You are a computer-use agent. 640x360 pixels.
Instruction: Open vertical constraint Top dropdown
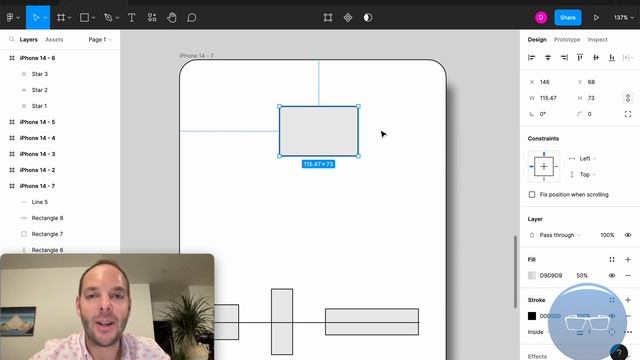588,174
